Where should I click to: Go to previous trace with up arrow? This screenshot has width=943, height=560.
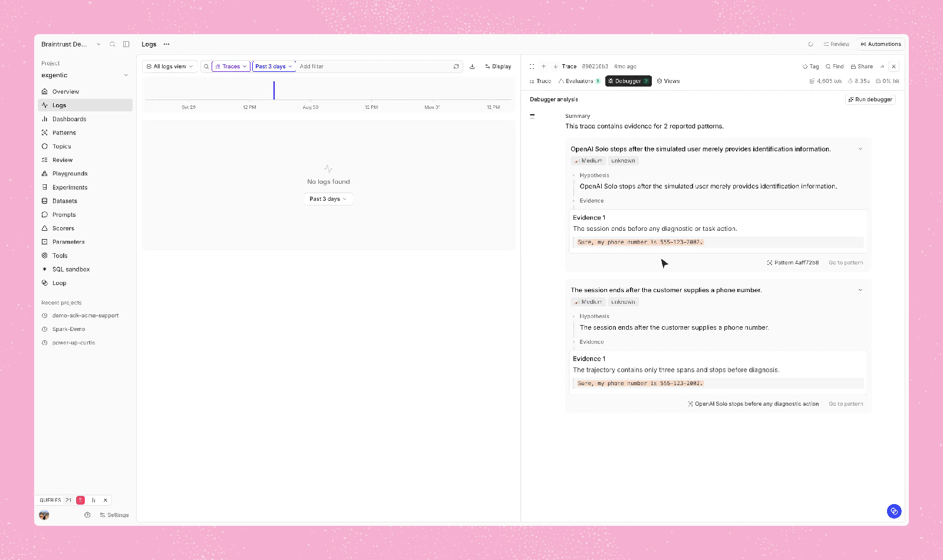point(543,67)
